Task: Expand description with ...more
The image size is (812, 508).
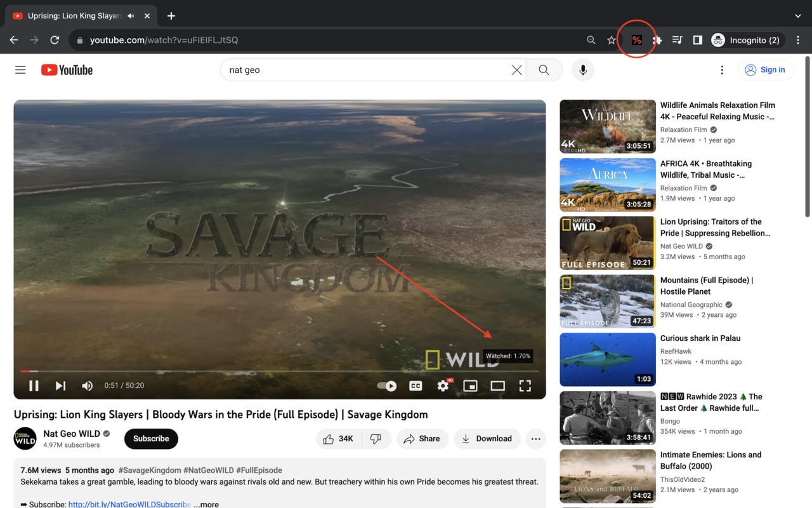Action: click(206, 504)
